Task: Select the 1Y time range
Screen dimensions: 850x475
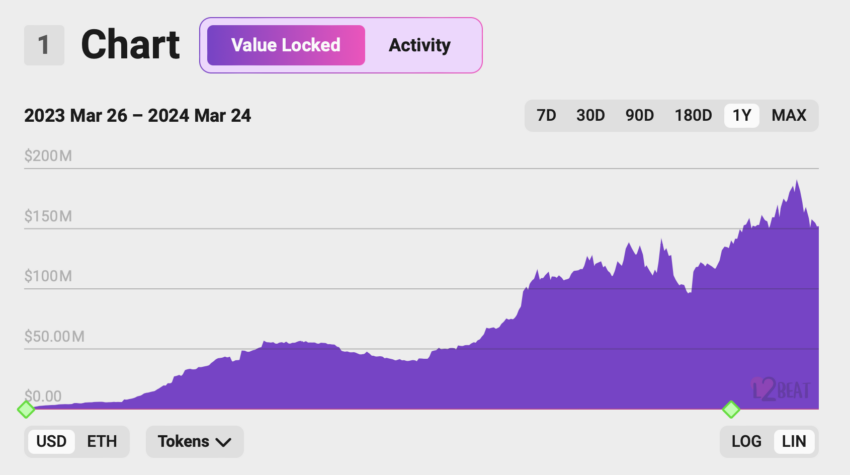Action: 742,115
